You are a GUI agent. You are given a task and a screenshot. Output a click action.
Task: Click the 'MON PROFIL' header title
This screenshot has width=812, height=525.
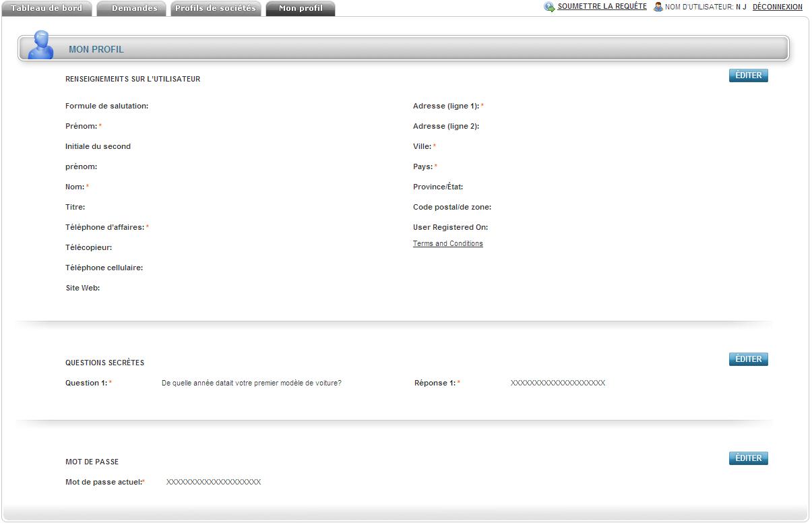pos(96,49)
